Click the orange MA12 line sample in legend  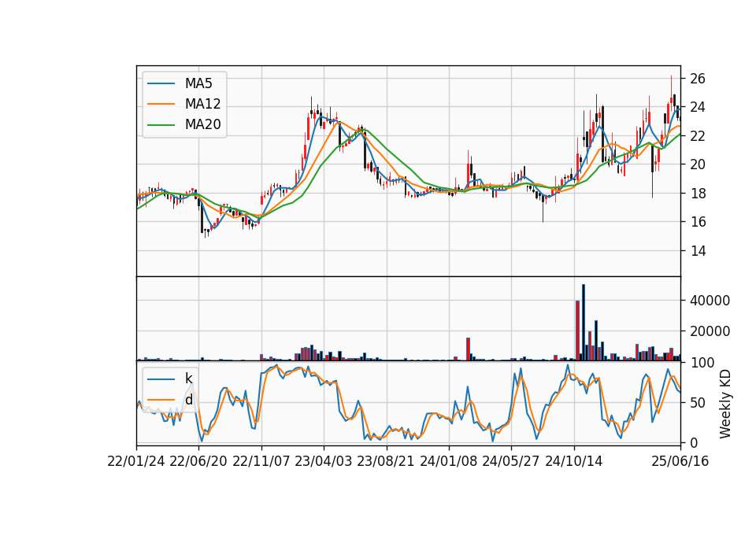pyautogui.click(x=161, y=104)
